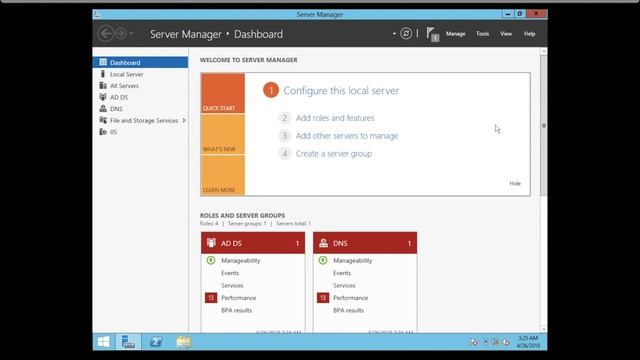Click the taskbar clock
The height and width of the screenshot is (360, 640).
[528, 342]
